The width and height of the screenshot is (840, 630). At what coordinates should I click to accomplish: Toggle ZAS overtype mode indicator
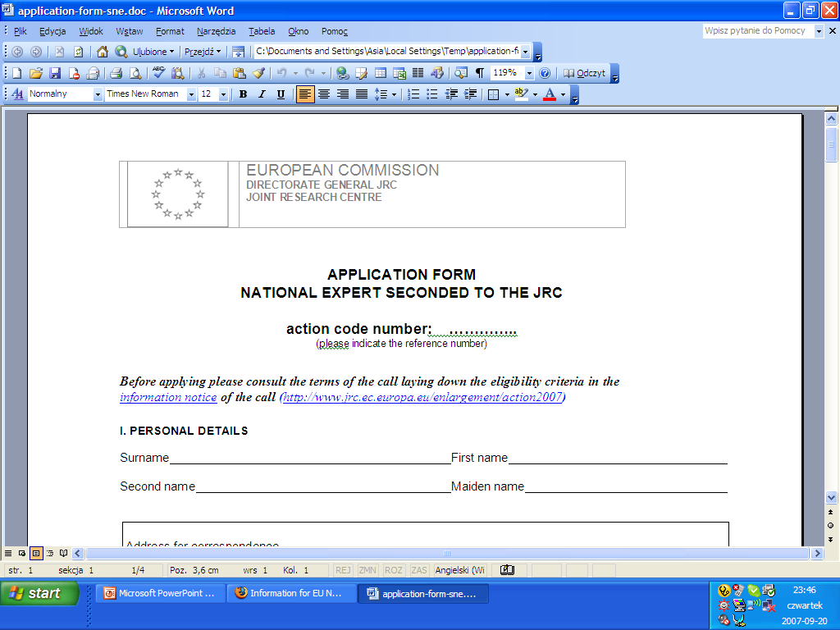(419, 570)
